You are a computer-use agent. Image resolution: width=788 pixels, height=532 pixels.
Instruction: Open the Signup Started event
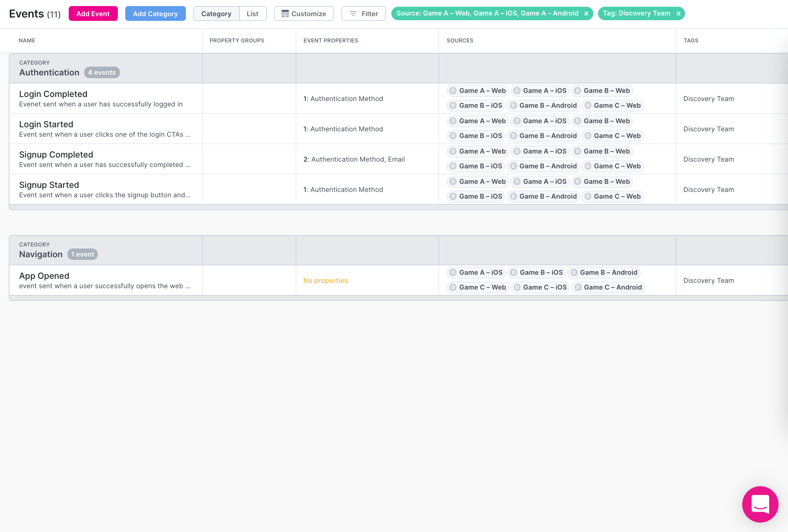click(x=49, y=185)
